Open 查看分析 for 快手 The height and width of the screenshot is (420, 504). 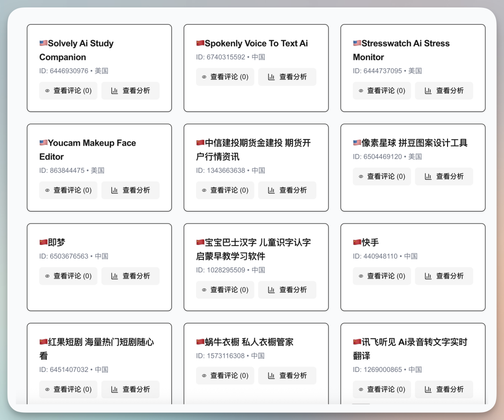click(x=444, y=276)
